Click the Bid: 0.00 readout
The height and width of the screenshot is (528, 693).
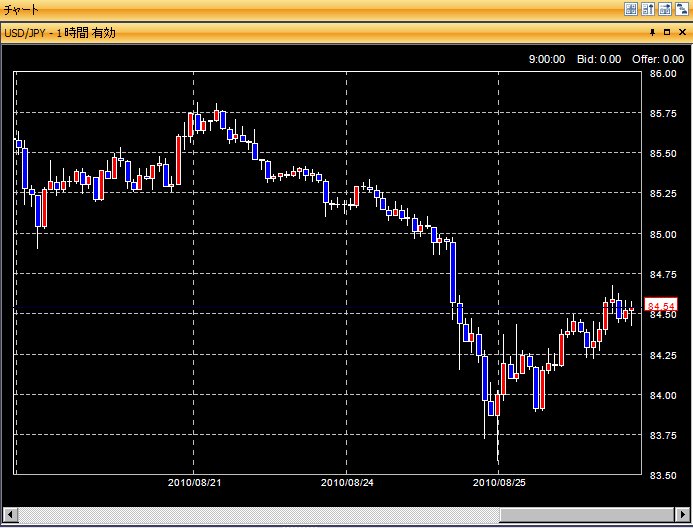(598, 59)
